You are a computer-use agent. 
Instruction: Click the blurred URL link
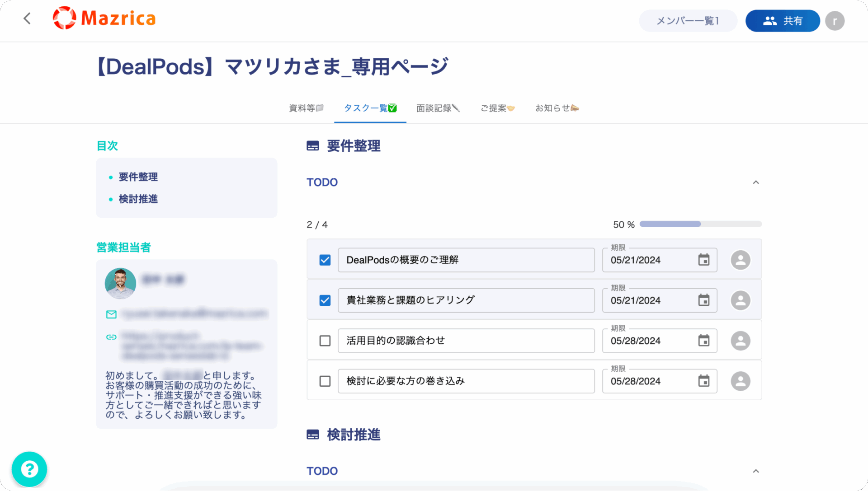(191, 346)
